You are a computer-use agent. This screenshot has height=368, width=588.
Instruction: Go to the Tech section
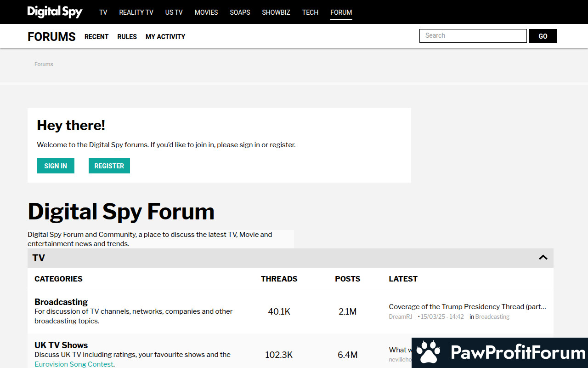[310, 12]
